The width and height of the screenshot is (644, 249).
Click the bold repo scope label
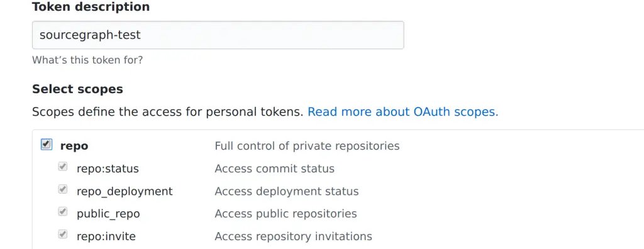point(74,147)
